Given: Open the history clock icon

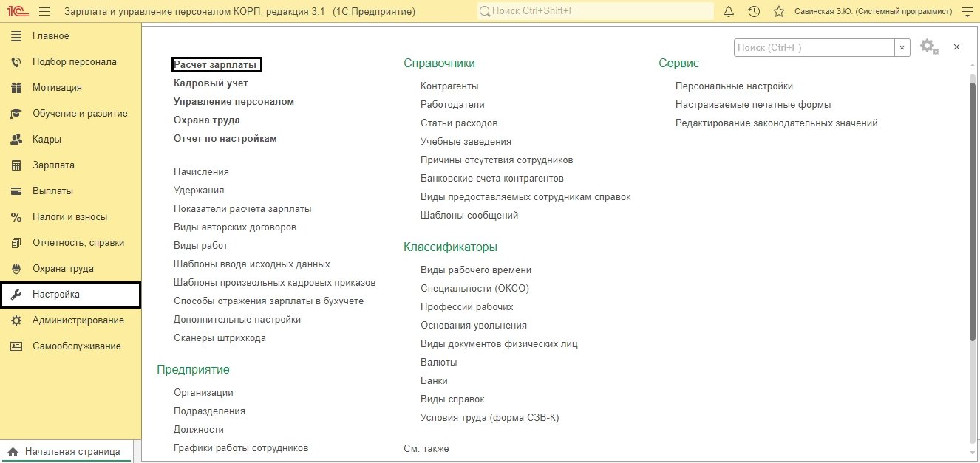Looking at the screenshot, I should pyautogui.click(x=754, y=12).
